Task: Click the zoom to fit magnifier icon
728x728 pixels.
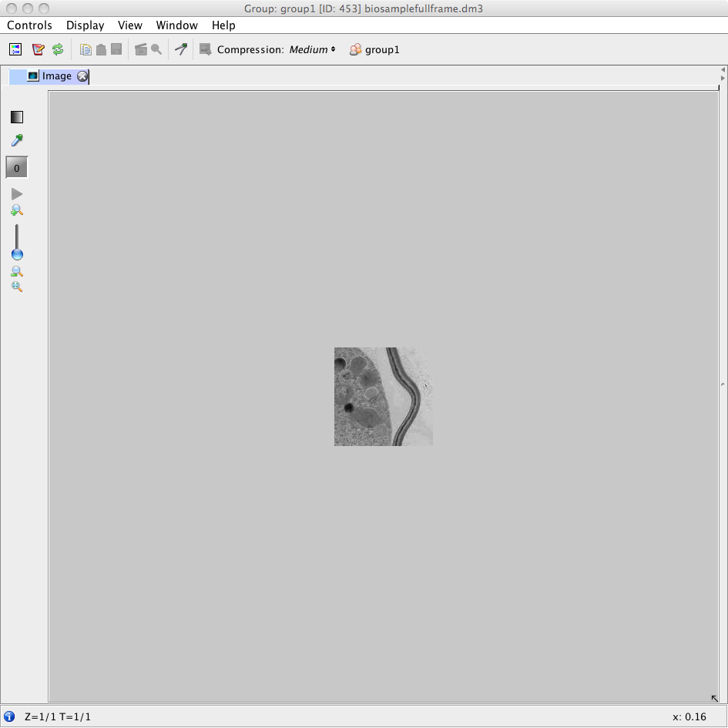Action: tap(17, 287)
